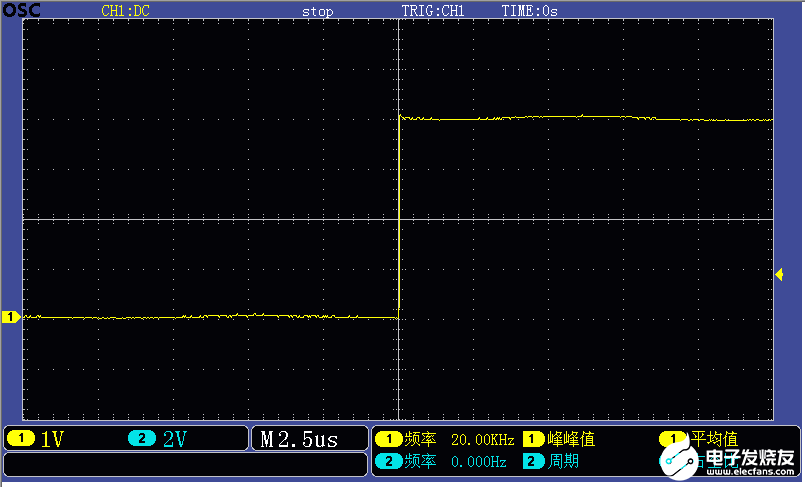Click the yellow trigger level arrow marker
This screenshot has width=805, height=487.
(779, 275)
